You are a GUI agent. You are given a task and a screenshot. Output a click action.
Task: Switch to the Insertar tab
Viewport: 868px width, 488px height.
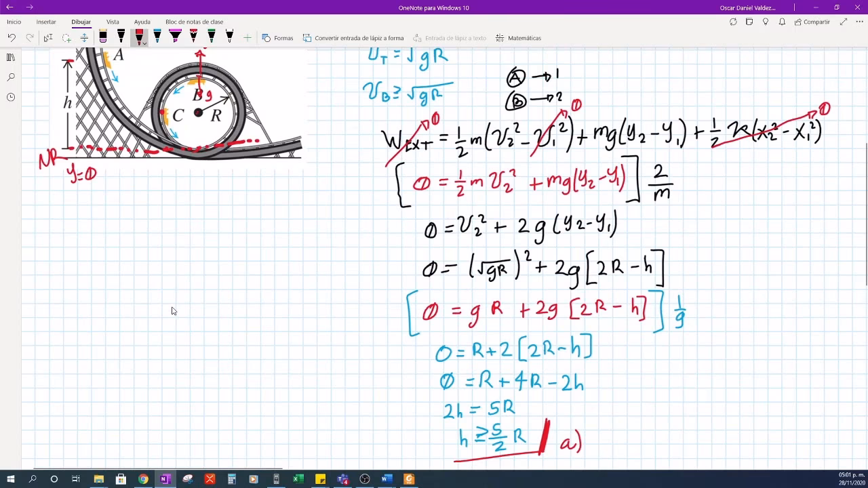(x=46, y=22)
